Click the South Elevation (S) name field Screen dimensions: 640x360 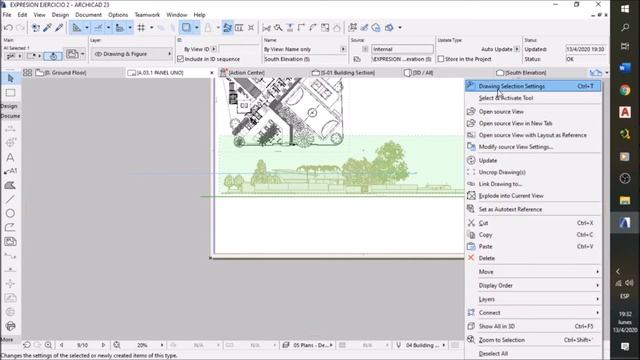(304, 59)
